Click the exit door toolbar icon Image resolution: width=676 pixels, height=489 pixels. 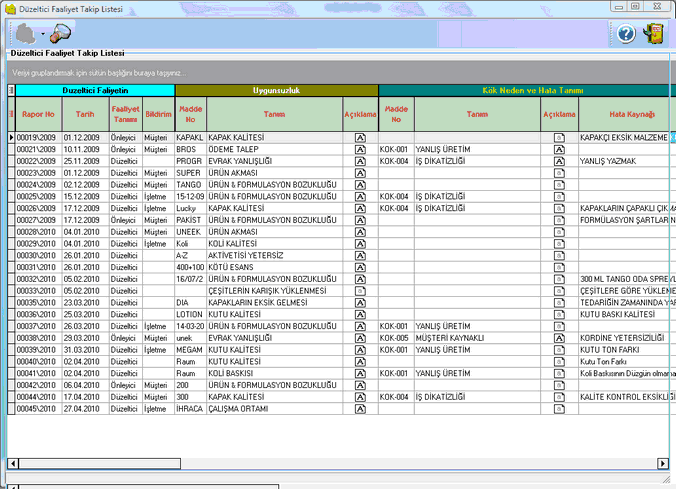tap(654, 34)
